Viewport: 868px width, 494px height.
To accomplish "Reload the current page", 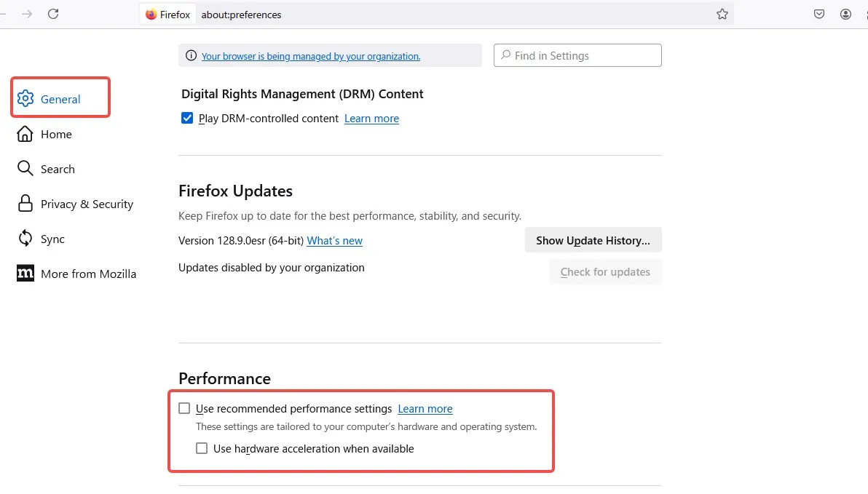I will pyautogui.click(x=53, y=15).
